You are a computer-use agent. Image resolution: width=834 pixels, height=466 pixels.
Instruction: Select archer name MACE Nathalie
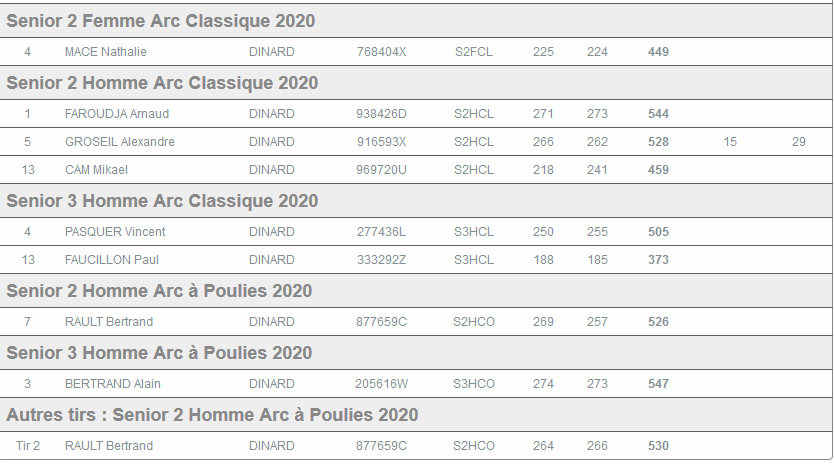[x=106, y=52]
